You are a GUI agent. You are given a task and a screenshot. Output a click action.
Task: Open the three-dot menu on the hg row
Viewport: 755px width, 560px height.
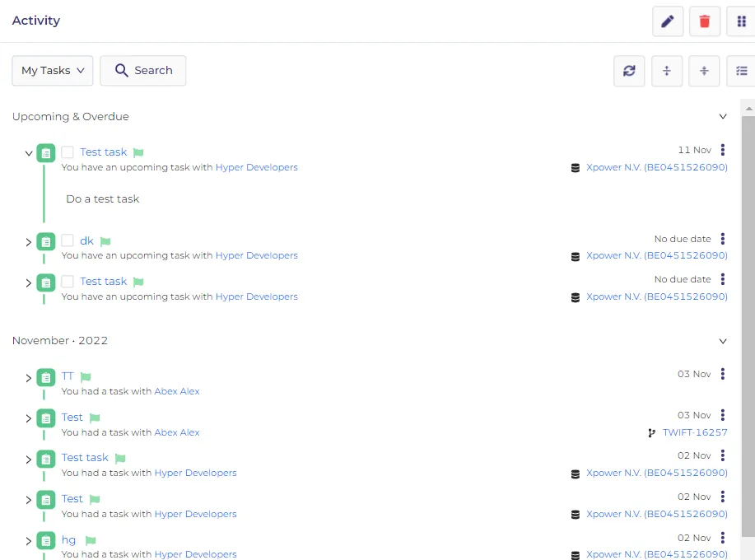tap(722, 538)
